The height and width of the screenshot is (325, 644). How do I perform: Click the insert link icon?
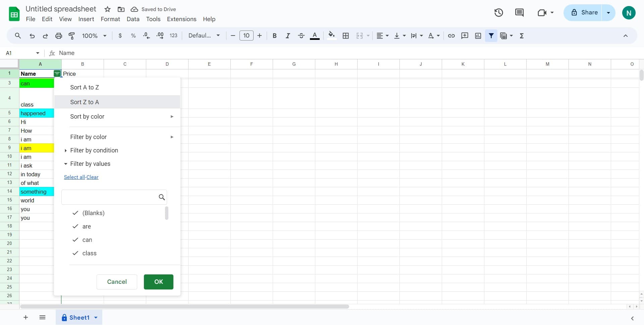point(451,36)
